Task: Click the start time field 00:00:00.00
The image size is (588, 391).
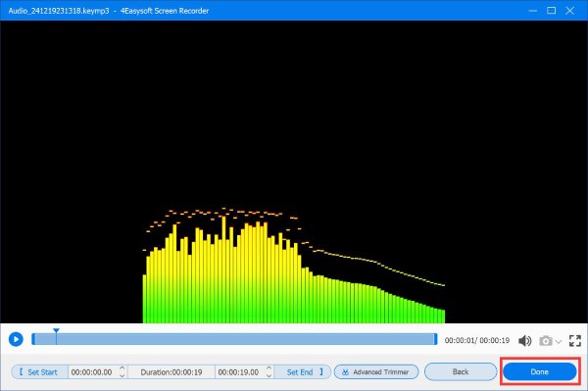Action: point(93,372)
